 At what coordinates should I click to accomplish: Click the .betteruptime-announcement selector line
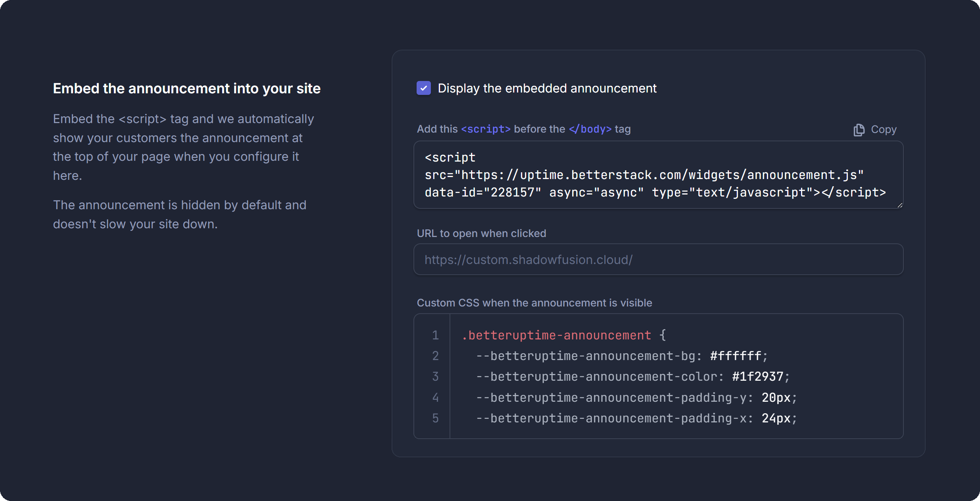coord(563,335)
